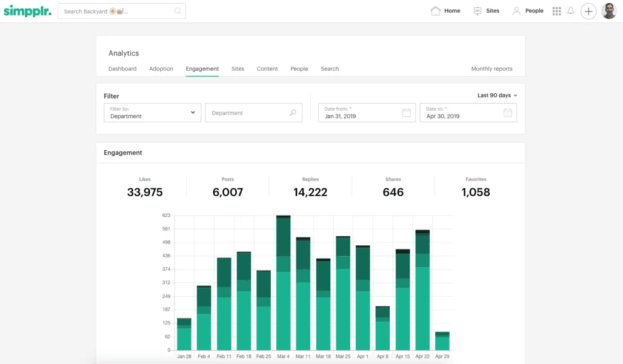Screen dimensions: 623x364
Task: Click the Engagement section heading
Action: [123, 153]
